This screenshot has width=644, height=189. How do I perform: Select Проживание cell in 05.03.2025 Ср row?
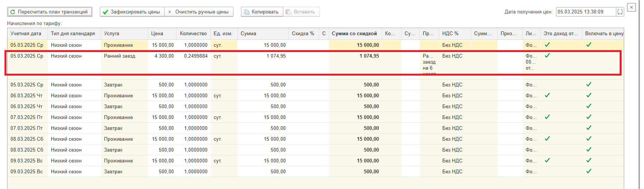pyautogui.click(x=124, y=45)
